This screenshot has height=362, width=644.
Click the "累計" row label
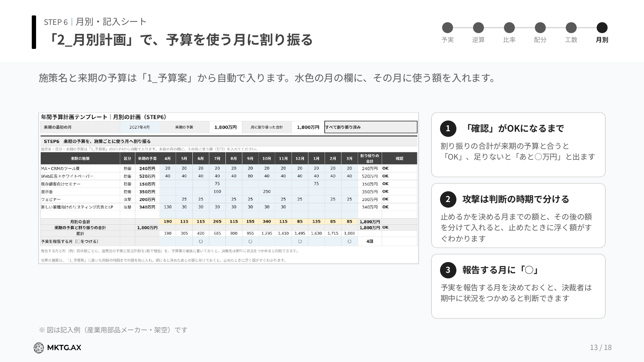(x=80, y=234)
